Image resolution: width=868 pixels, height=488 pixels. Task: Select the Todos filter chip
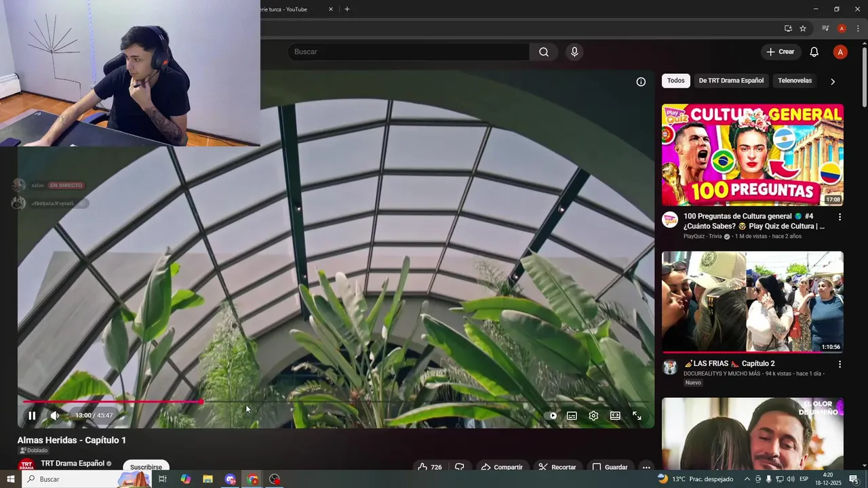676,81
